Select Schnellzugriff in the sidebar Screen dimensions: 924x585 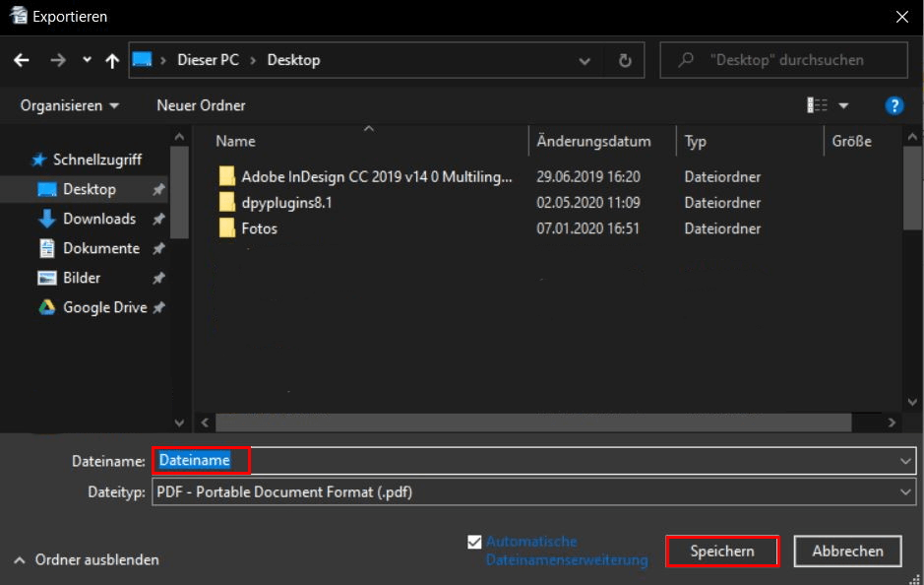point(97,160)
